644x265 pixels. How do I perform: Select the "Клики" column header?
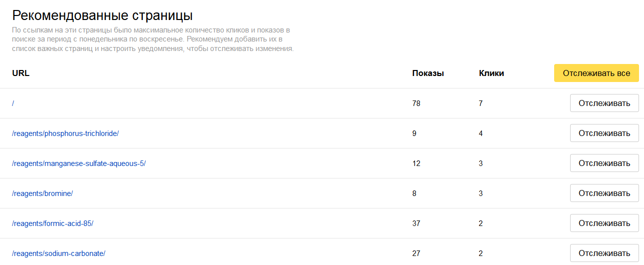(x=491, y=73)
